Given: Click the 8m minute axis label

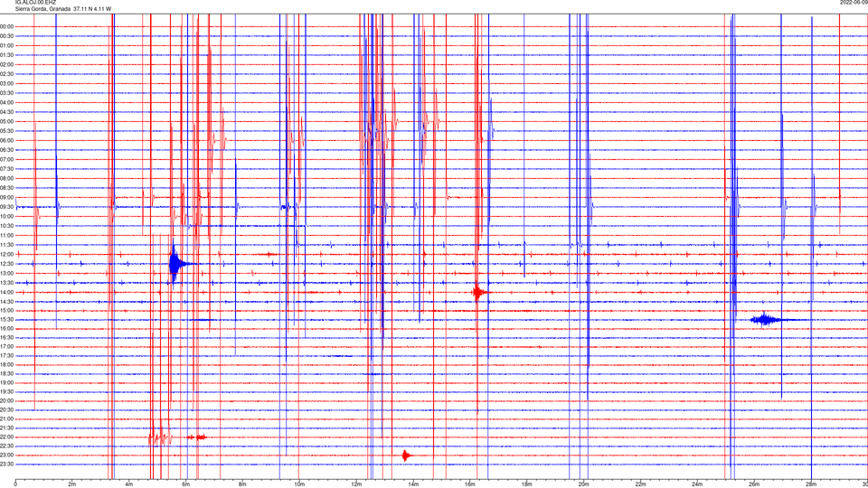Looking at the screenshot, I should pos(242,484).
